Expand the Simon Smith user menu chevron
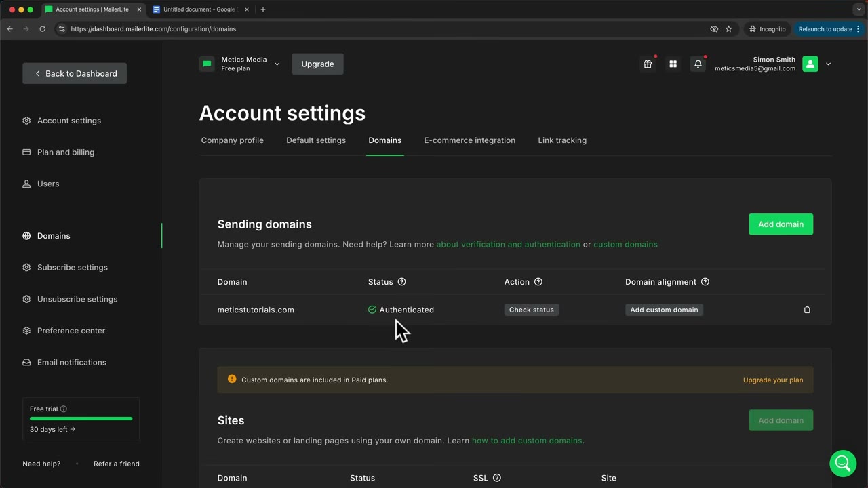Screen dimensions: 868x488 (x=828, y=64)
